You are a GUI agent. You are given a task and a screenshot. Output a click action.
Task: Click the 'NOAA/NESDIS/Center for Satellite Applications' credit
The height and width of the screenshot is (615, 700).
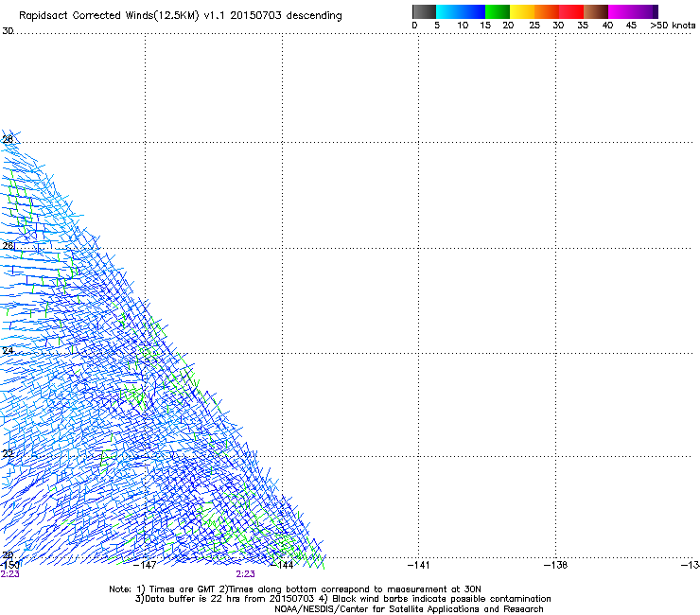tap(409, 608)
